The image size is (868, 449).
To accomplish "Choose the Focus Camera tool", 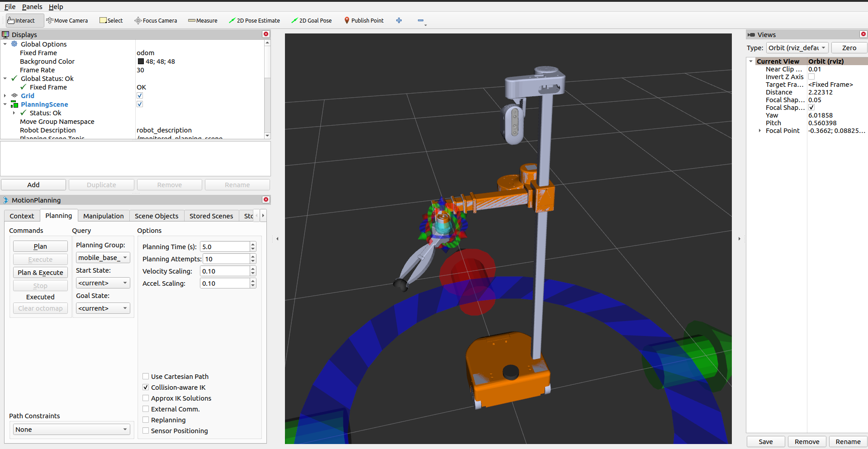I will pyautogui.click(x=156, y=20).
